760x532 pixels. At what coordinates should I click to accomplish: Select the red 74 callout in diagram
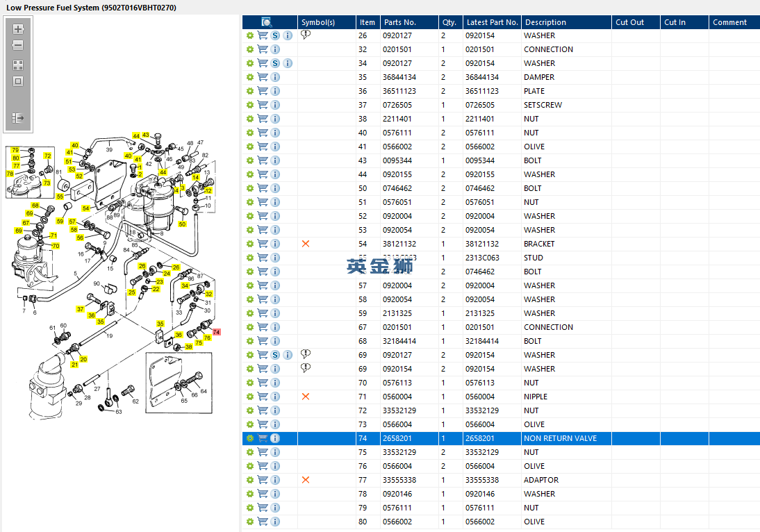(x=216, y=332)
